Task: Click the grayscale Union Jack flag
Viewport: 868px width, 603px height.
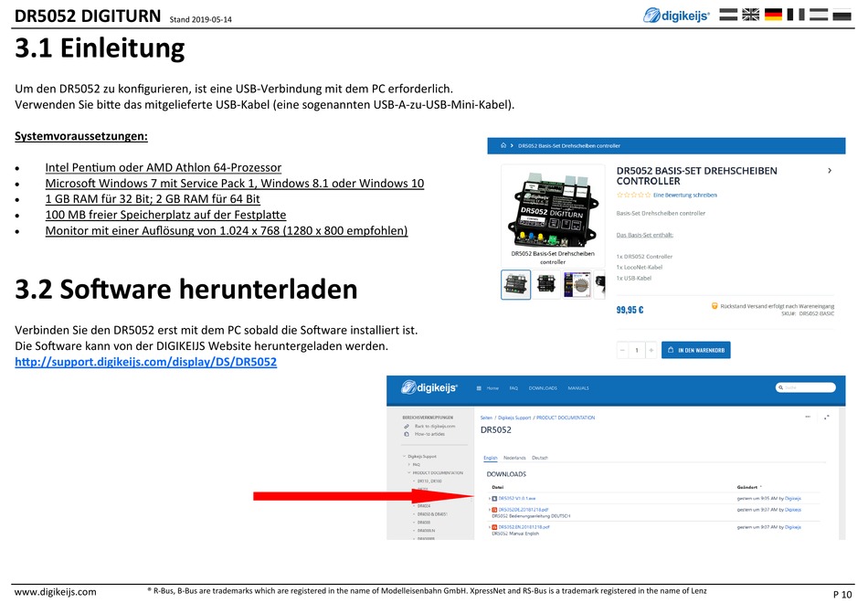Action: tap(750, 15)
